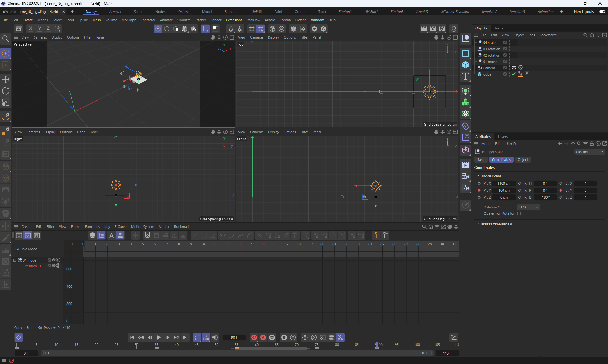608x364 pixels.
Task: Toggle the Quaternion Rotation checkbox
Action: [519, 213]
